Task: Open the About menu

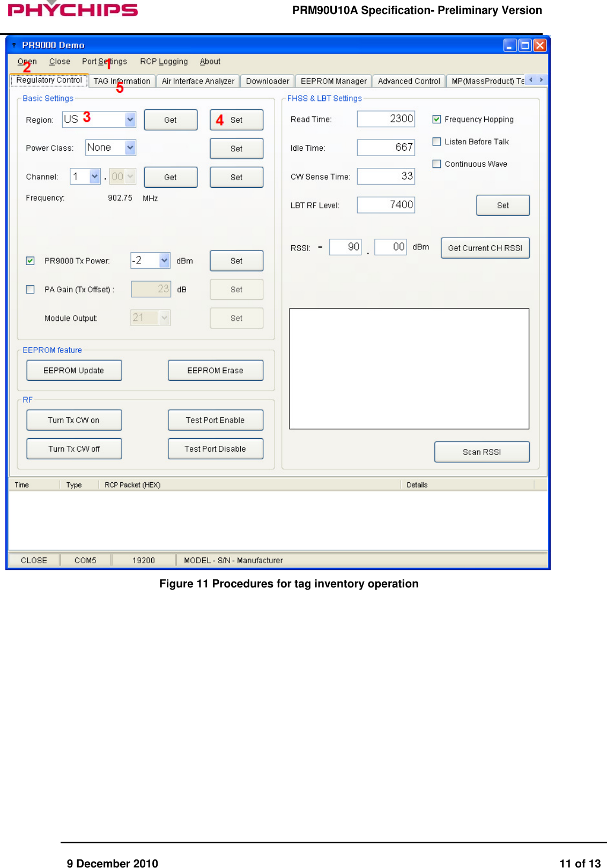Action: (210, 62)
